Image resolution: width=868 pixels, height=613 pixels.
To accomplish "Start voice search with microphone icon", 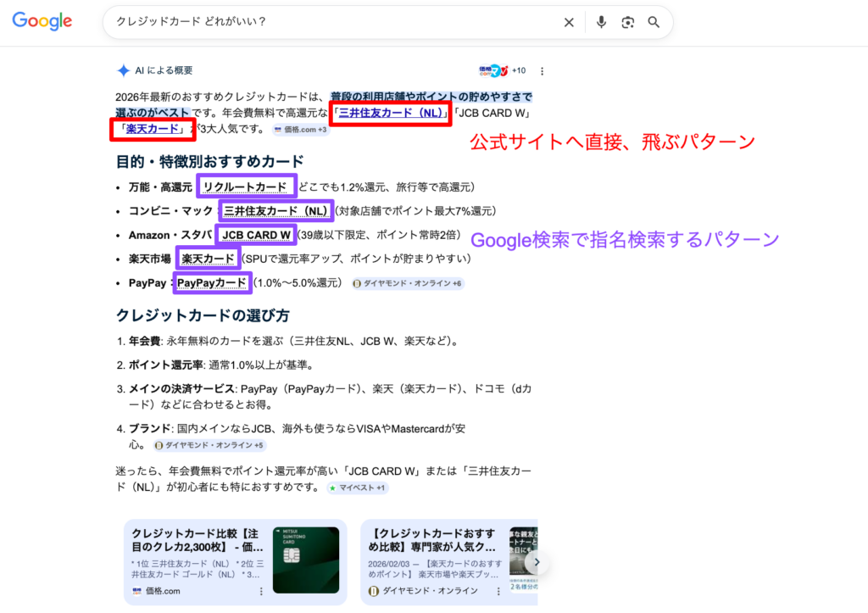I will pos(601,23).
